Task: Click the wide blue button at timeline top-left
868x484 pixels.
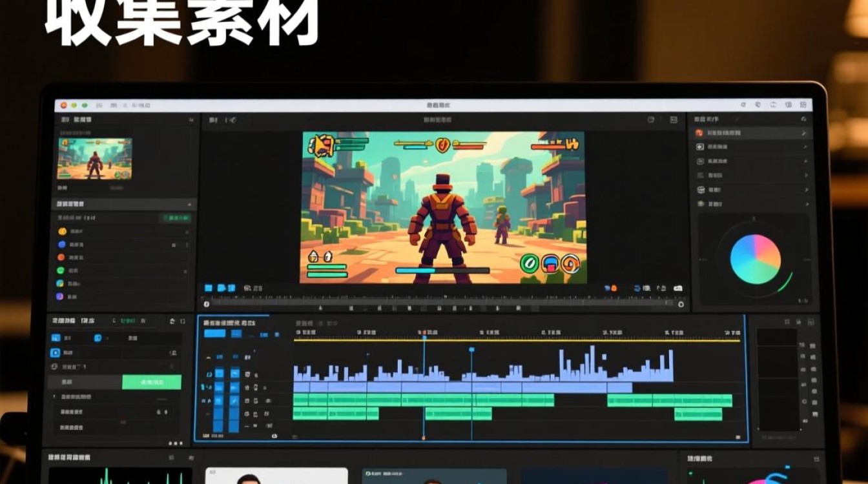Action: (x=215, y=334)
